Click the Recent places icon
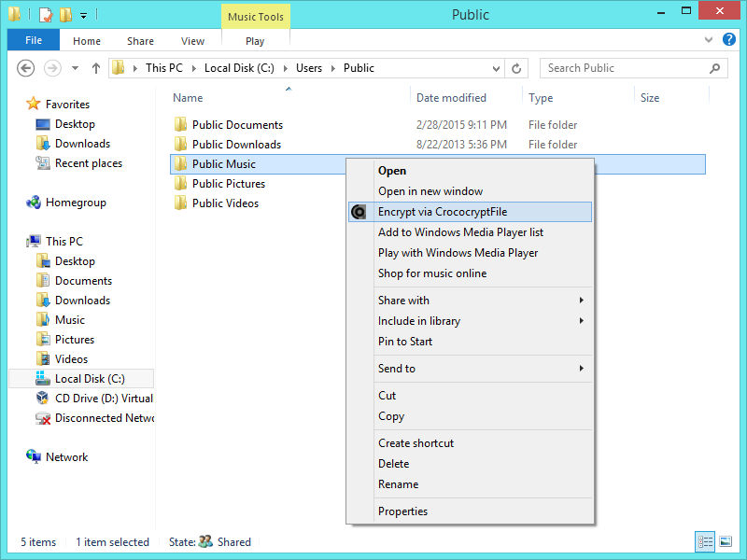Viewport: 747px width, 560px height. 43,163
